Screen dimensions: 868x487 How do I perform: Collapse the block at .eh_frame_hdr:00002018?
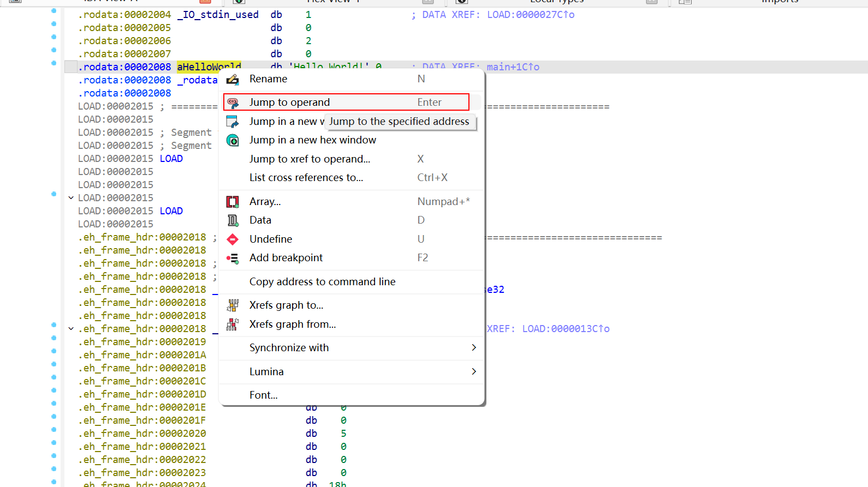coord(71,329)
